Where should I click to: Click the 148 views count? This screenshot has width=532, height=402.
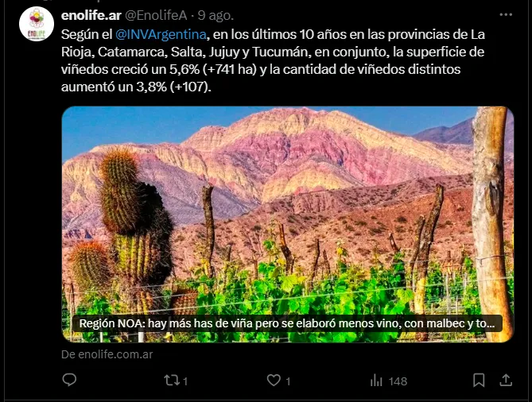tap(398, 381)
